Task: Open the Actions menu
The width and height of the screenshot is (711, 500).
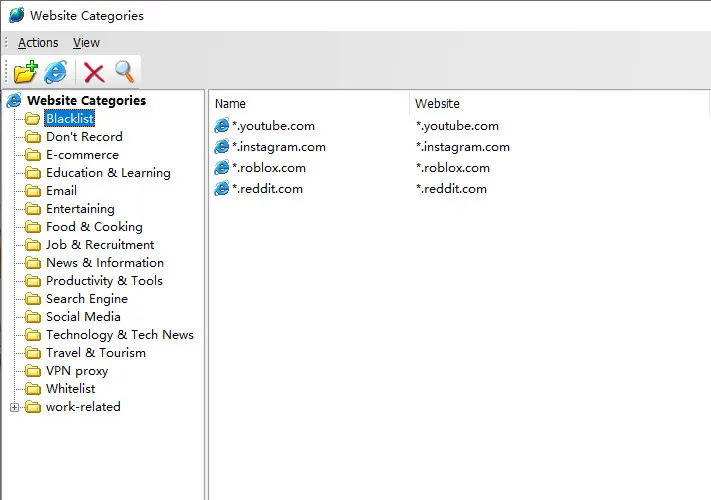Action: click(x=38, y=43)
